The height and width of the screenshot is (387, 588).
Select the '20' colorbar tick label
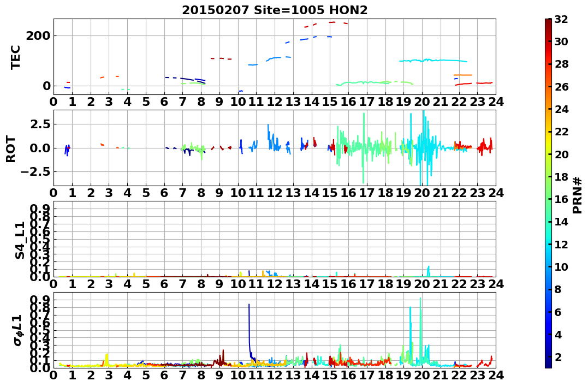click(561, 154)
